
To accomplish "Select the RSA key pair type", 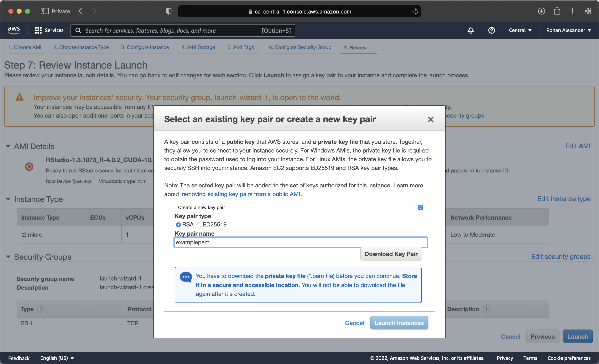I will [178, 225].
